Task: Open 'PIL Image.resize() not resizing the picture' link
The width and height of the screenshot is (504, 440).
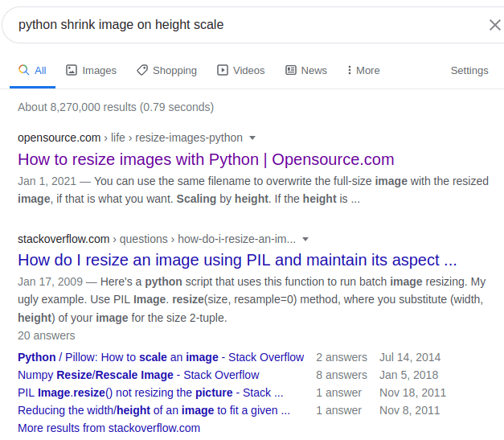Action: click(x=150, y=393)
